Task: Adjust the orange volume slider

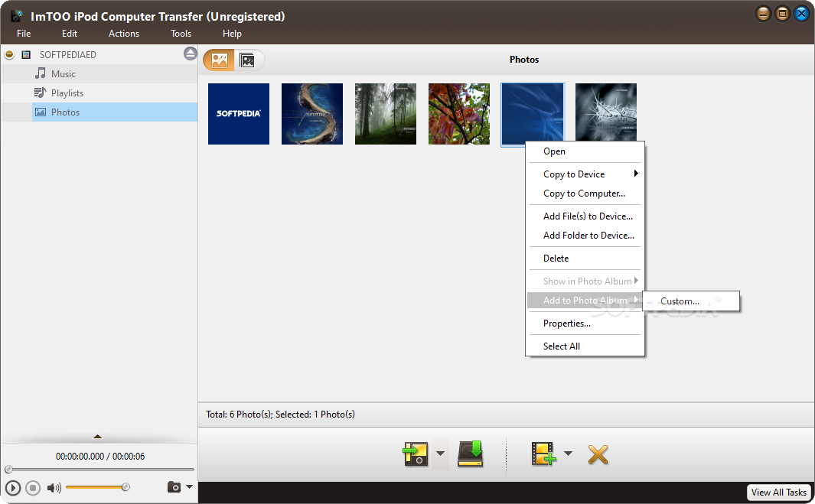Action: point(98,487)
